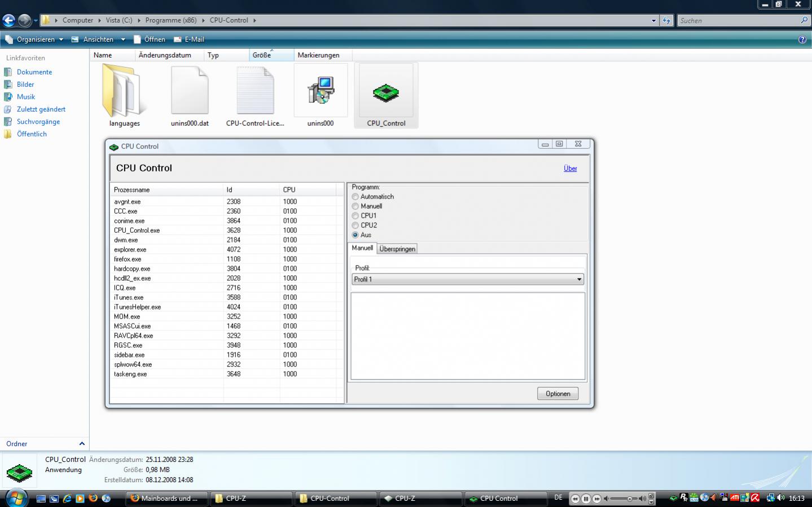Open the Zuletzt geändert favorite link
The image size is (812, 507).
tap(41, 109)
